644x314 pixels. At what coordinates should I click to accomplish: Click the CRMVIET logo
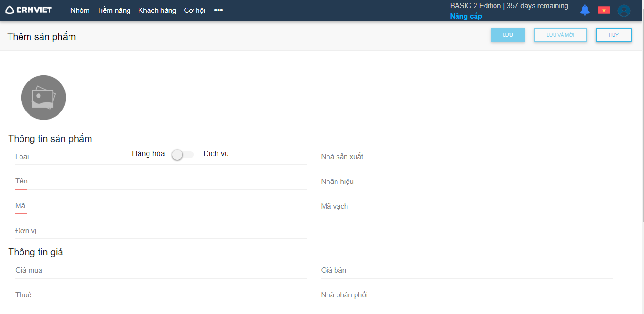click(x=29, y=10)
